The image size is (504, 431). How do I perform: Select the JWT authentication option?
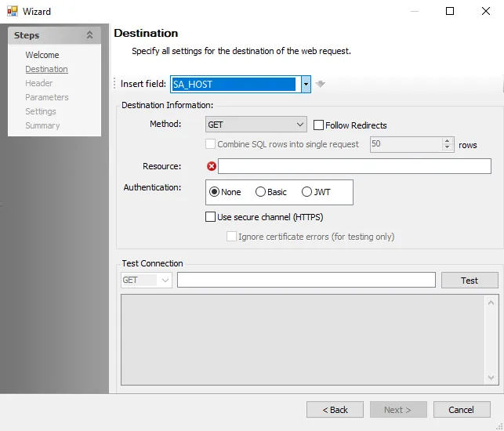(306, 192)
